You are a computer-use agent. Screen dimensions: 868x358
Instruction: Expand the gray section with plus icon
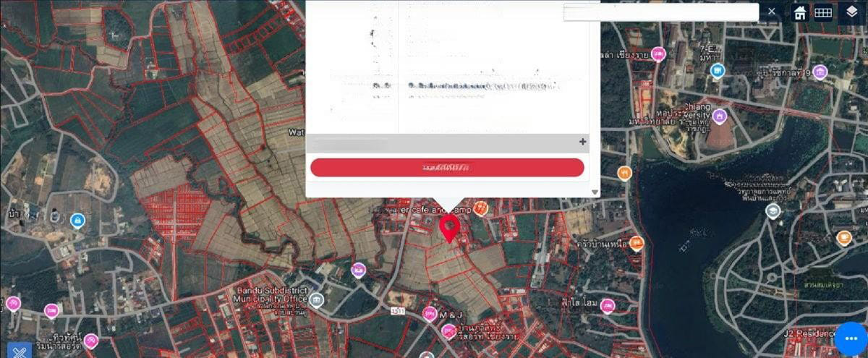(582, 142)
